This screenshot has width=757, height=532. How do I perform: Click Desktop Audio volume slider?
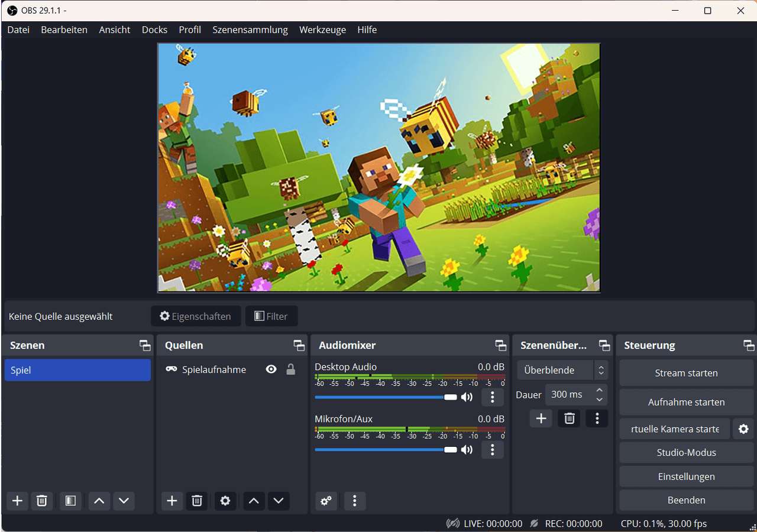[x=386, y=397]
